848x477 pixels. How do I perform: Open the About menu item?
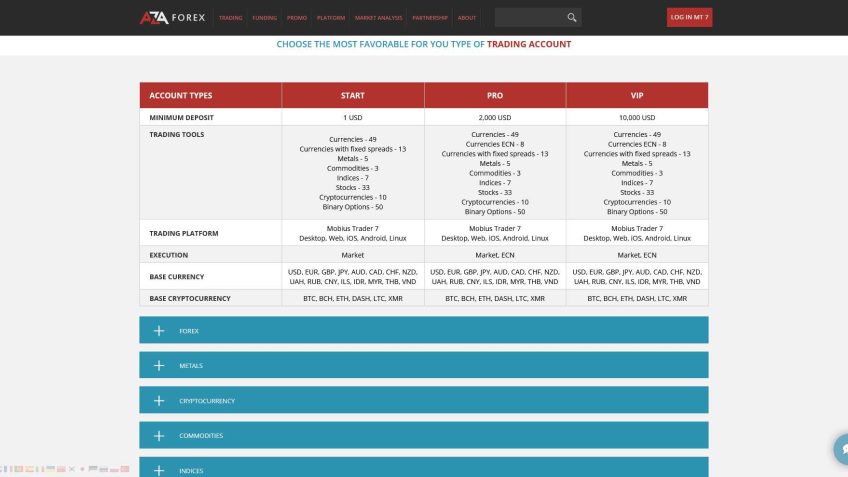pos(467,18)
